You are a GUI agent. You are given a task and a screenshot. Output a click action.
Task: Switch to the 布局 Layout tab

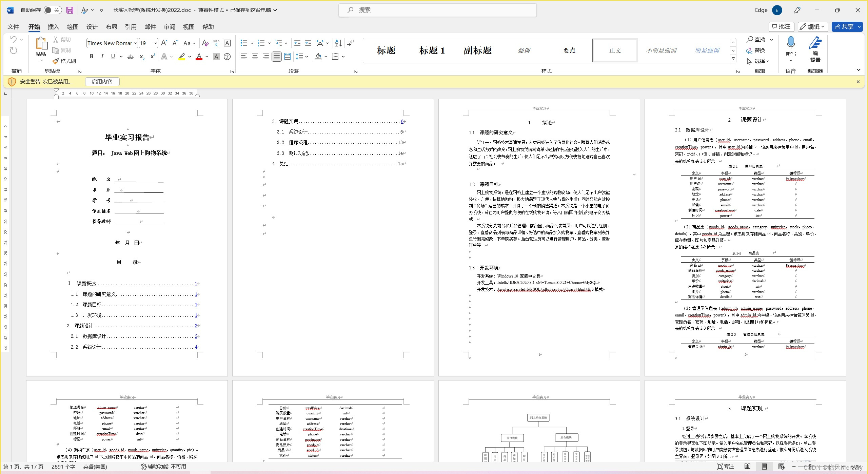click(111, 27)
